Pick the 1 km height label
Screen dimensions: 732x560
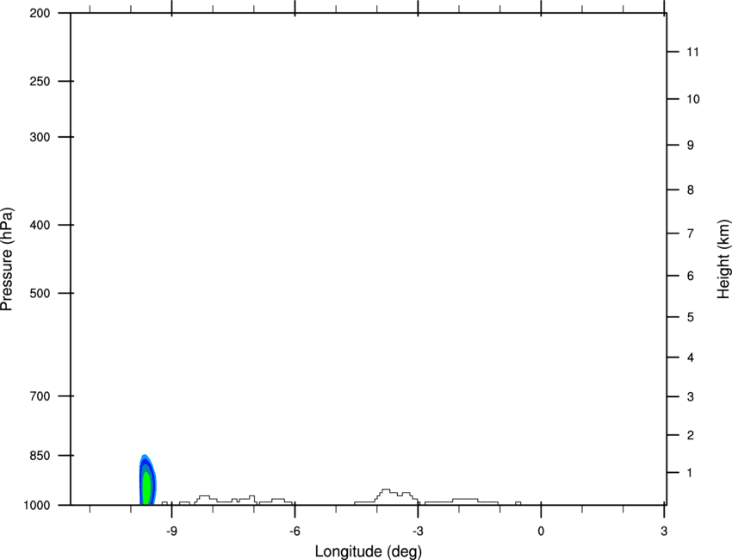tap(691, 473)
